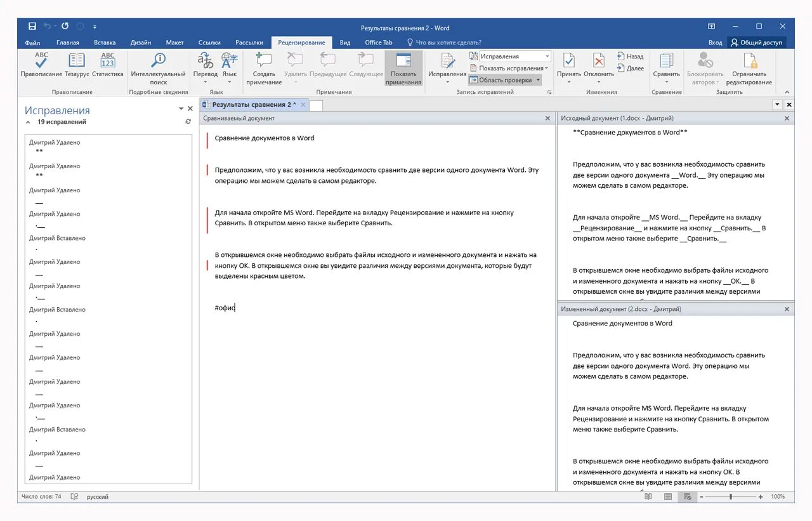Go to next change with Далее
The width and height of the screenshot is (812, 521).
click(630, 68)
